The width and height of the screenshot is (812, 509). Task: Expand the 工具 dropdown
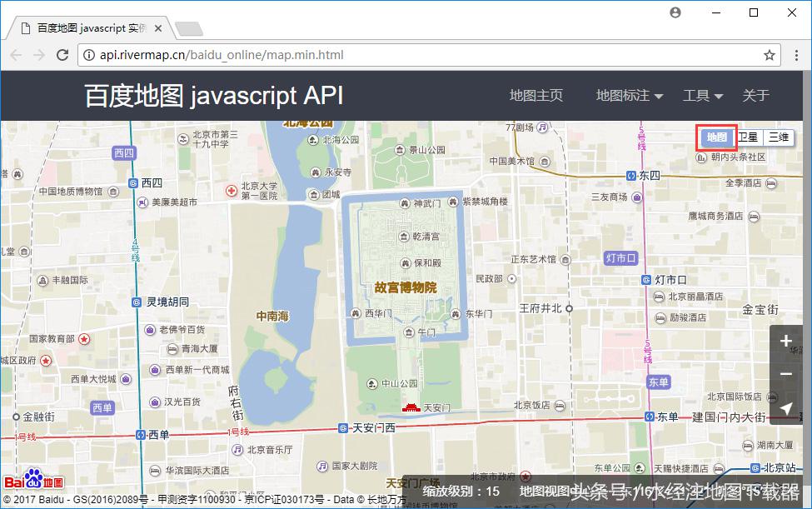click(696, 95)
